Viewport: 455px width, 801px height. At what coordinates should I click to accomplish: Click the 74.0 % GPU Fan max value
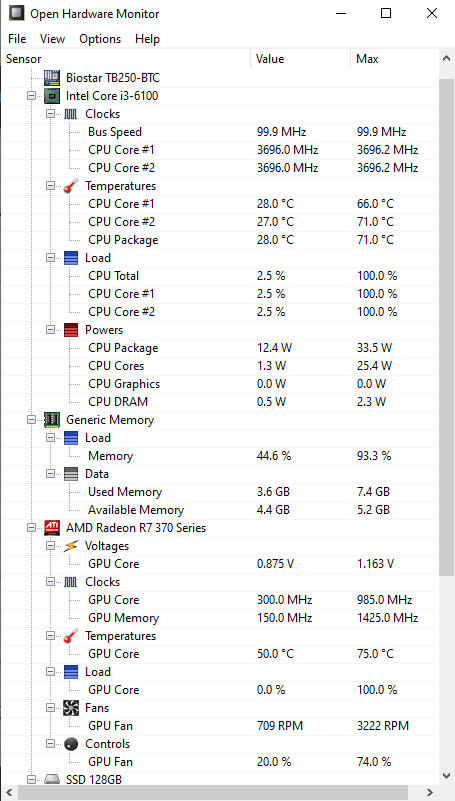[374, 762]
